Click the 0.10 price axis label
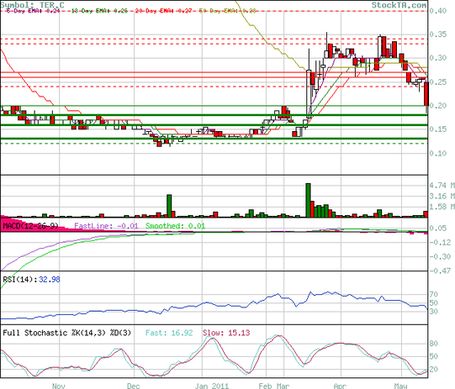The image size is (455, 389). (438, 153)
